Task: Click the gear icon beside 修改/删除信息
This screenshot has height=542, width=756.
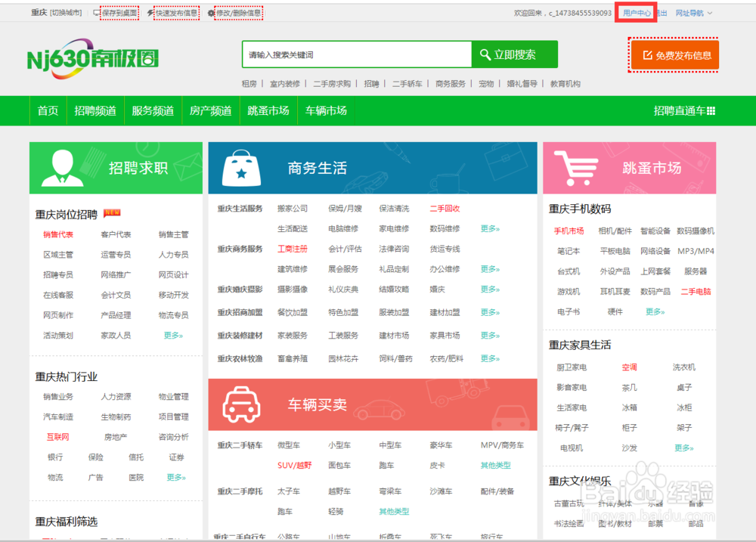Action: (x=212, y=12)
